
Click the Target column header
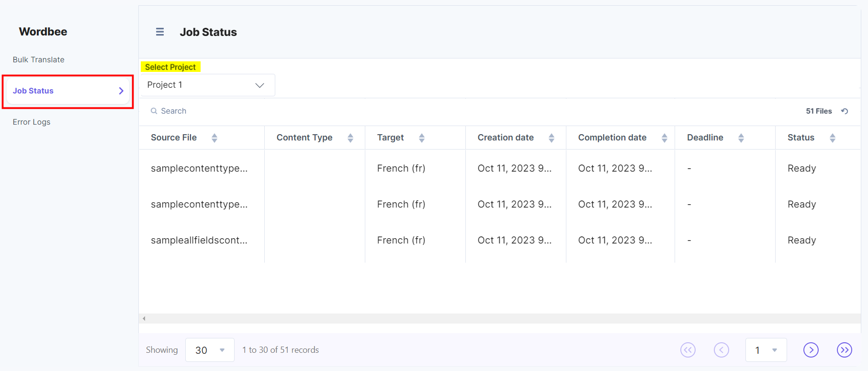(391, 138)
